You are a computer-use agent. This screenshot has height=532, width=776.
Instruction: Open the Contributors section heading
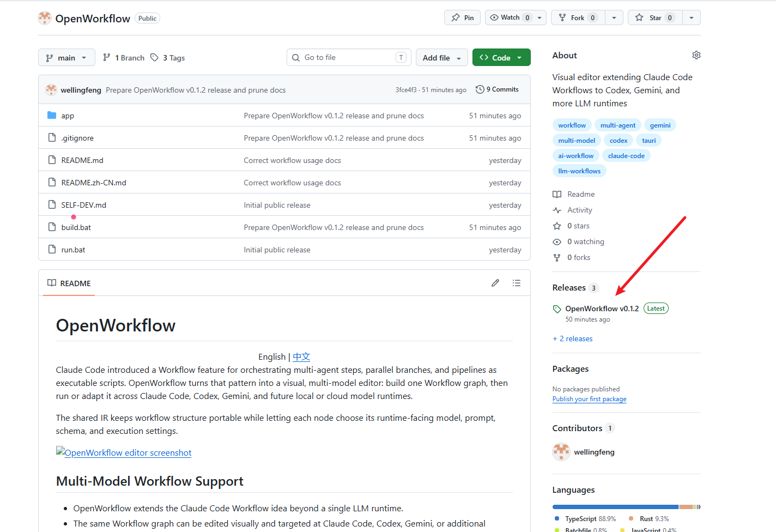(578, 428)
